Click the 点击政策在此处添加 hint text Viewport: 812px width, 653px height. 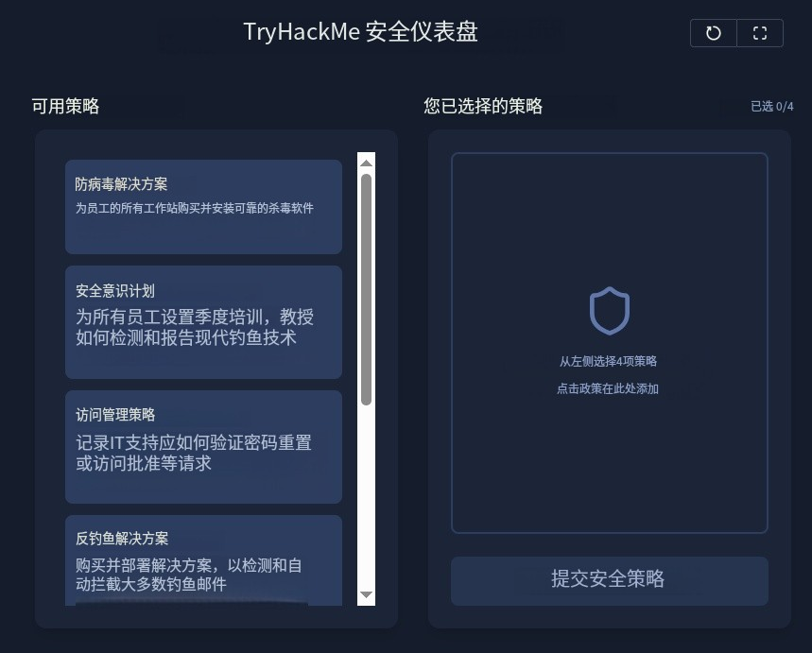(x=608, y=388)
